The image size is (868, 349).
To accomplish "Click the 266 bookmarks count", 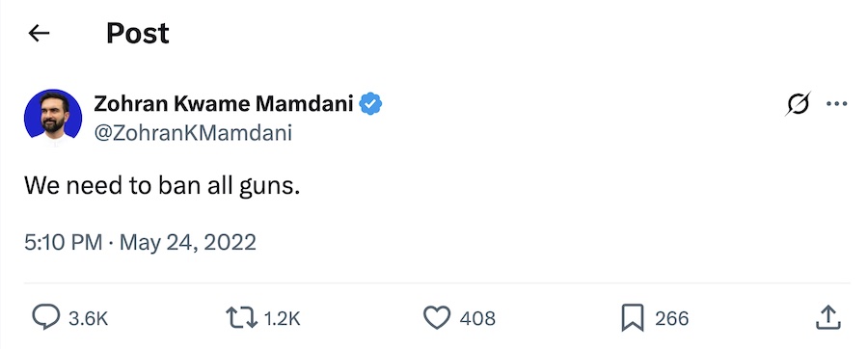I will point(672,318).
